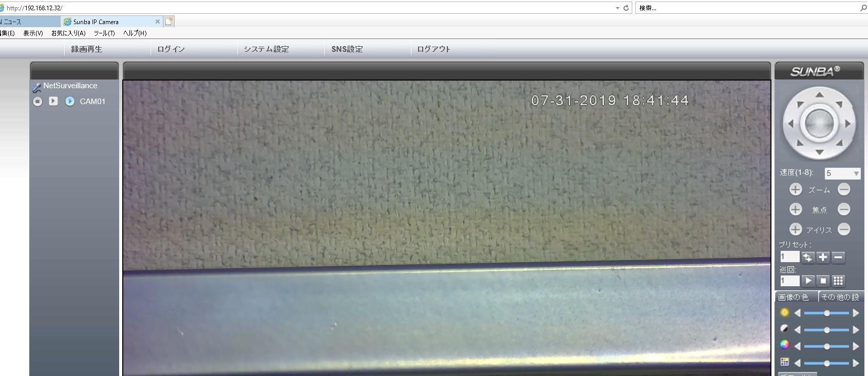Screen dimensions: 868x376
Task: Close the Sunba IP Camera tab
Action: pyautogui.click(x=158, y=22)
